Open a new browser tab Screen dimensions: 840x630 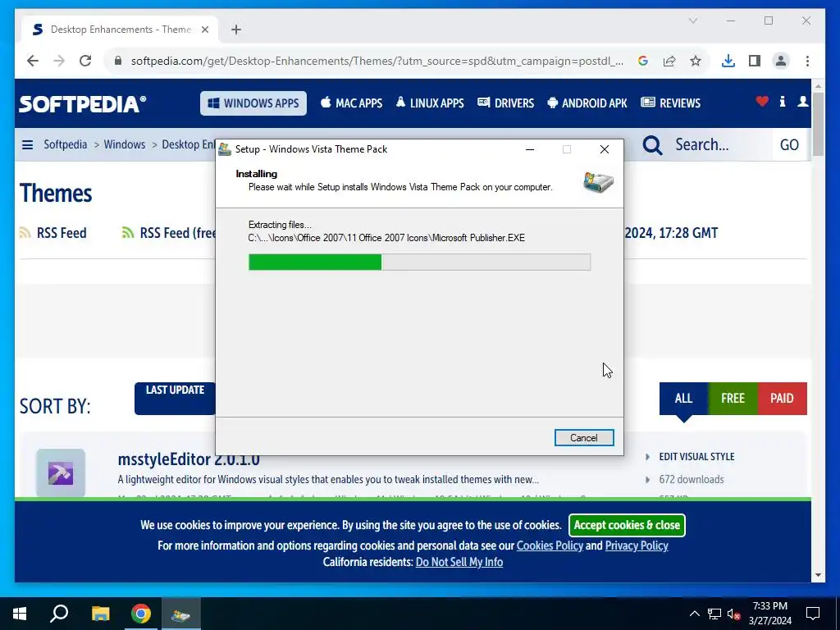click(236, 30)
